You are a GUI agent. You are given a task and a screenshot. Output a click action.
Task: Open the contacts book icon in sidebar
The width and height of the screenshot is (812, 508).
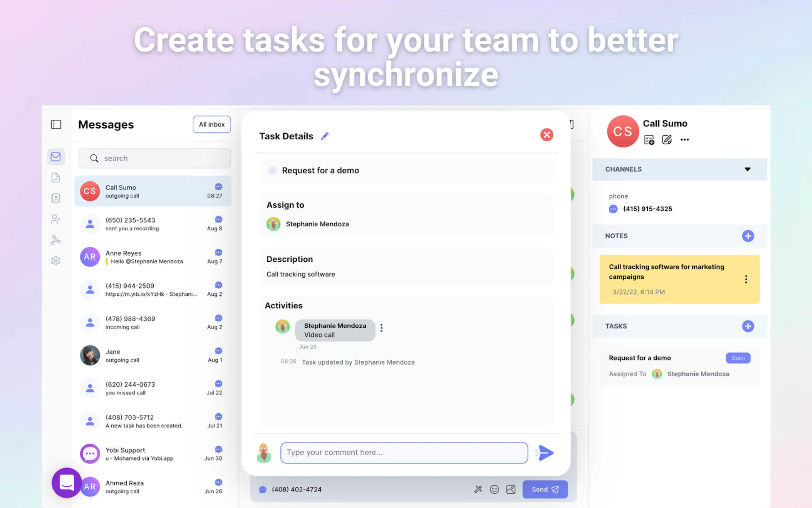click(56, 198)
